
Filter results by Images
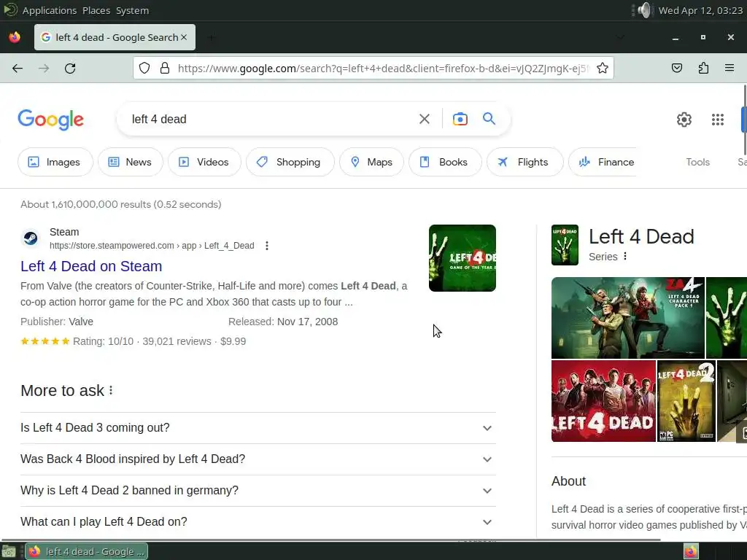point(55,162)
